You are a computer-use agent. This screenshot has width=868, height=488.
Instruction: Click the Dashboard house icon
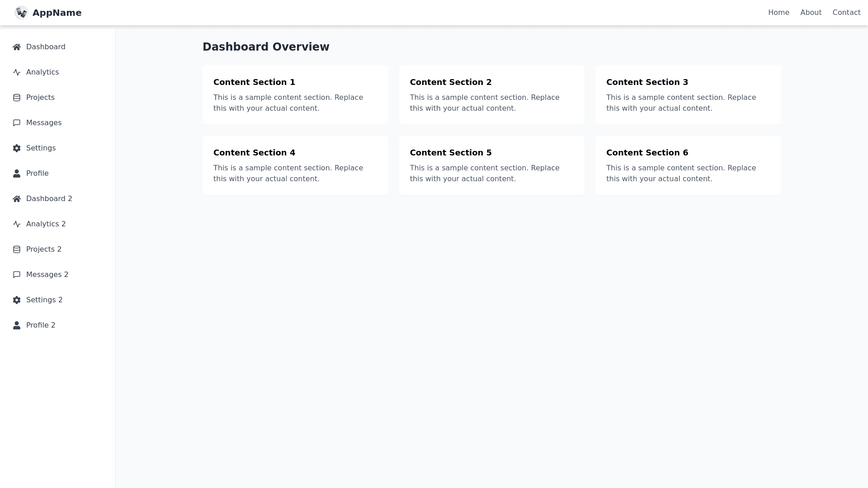(x=17, y=47)
